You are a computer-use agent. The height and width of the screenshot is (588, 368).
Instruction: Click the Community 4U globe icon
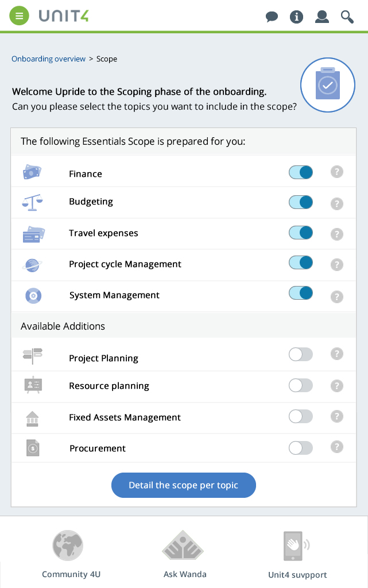68,546
